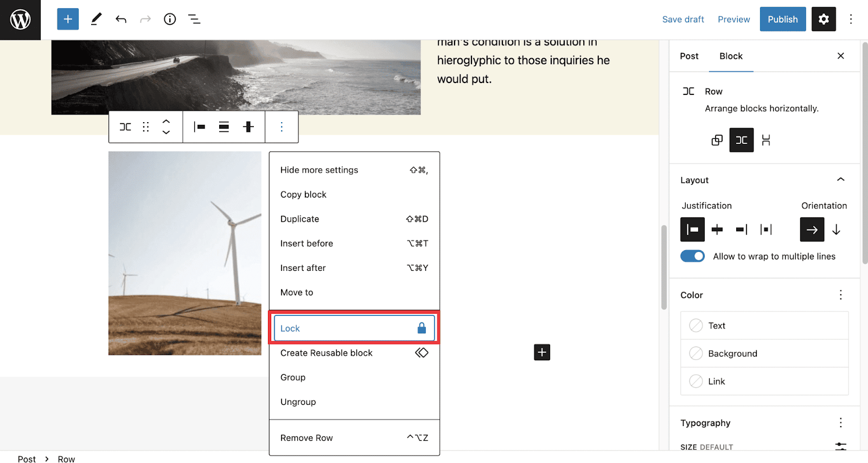Open editor options three-dot menu
868x463 pixels.
coord(851,20)
